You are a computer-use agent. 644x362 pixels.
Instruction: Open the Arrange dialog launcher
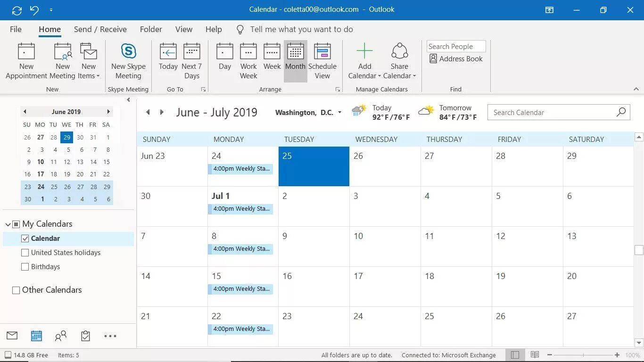338,89
